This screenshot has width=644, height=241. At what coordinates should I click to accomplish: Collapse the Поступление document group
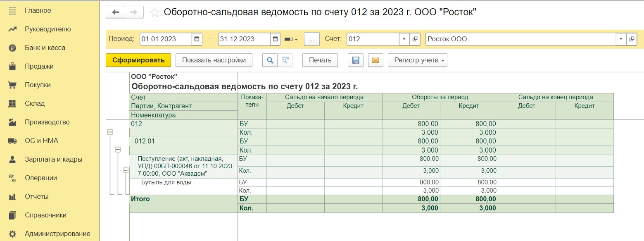[x=126, y=170]
